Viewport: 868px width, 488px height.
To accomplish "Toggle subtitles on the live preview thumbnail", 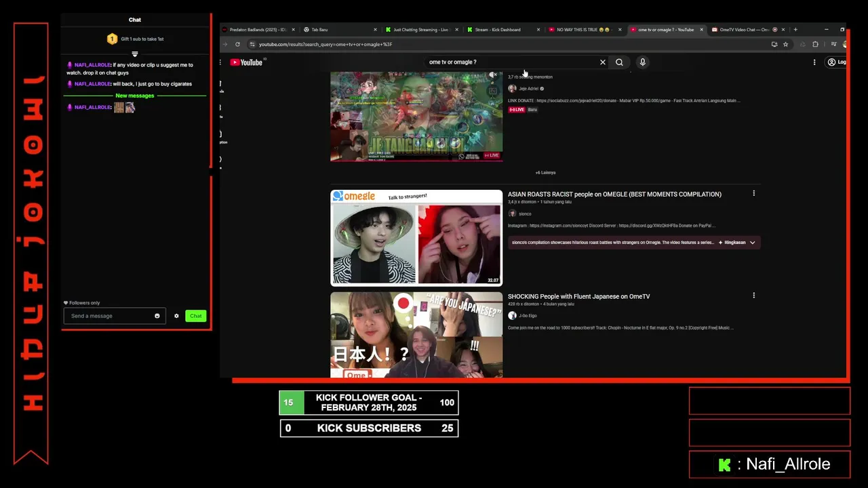I will tap(493, 90).
